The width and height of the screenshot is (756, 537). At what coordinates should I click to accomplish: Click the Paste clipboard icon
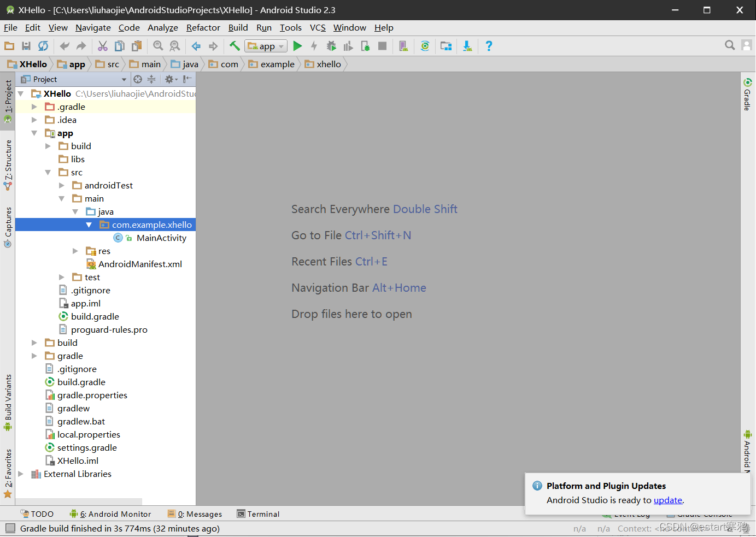pyautogui.click(x=137, y=46)
